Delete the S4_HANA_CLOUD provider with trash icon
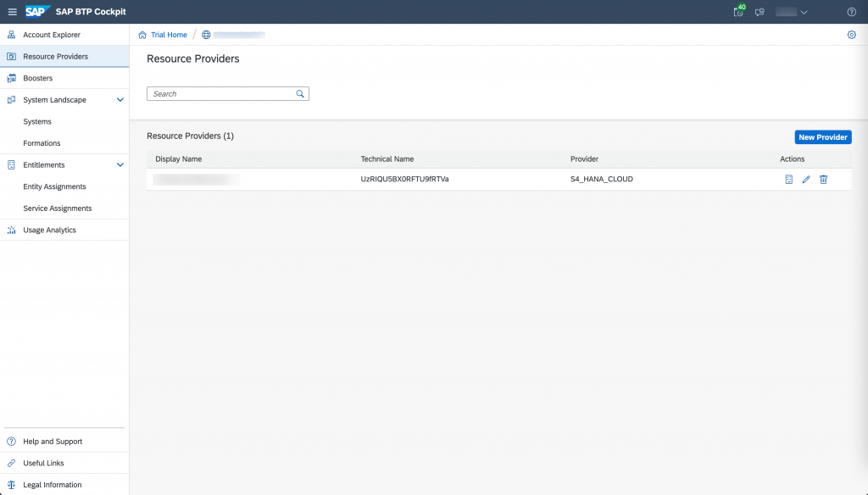Screen dimensions: 868x495 (x=824, y=180)
